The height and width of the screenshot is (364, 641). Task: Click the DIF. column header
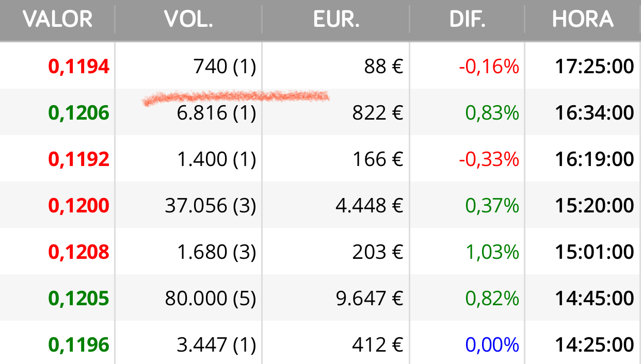(467, 19)
